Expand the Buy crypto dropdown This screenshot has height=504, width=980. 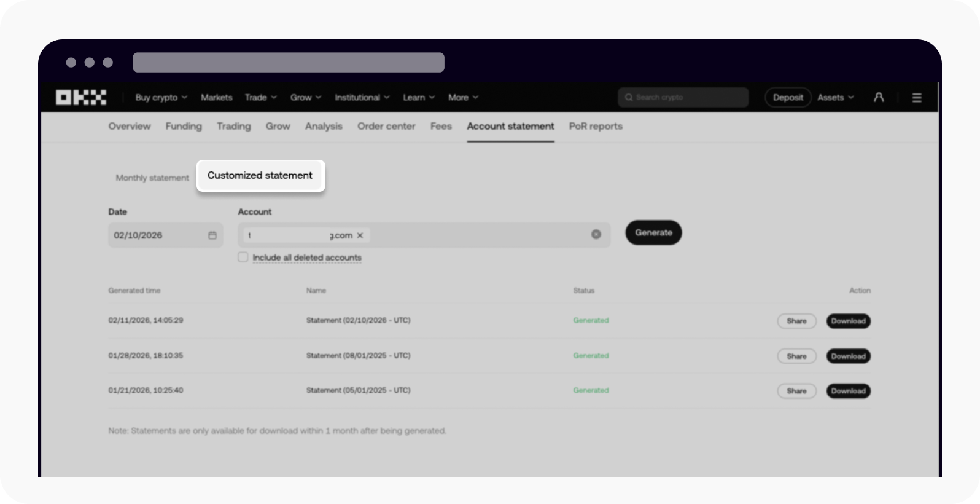(161, 97)
